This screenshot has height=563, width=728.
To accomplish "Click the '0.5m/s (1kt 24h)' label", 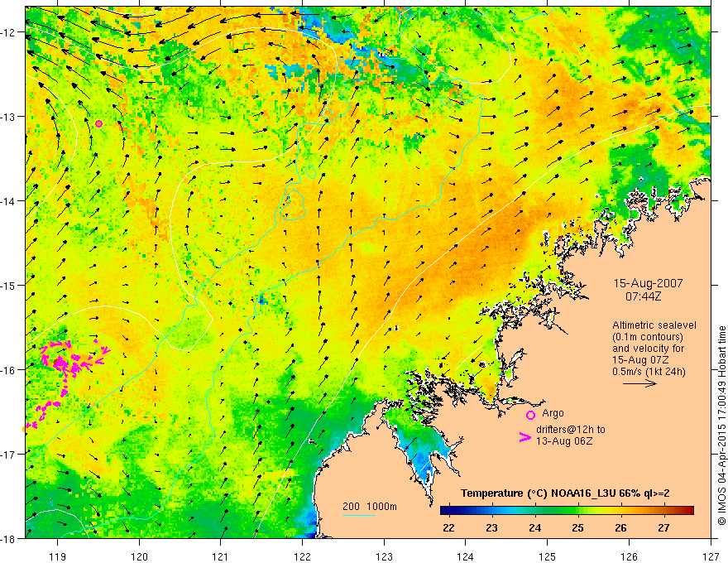I will point(649,371).
